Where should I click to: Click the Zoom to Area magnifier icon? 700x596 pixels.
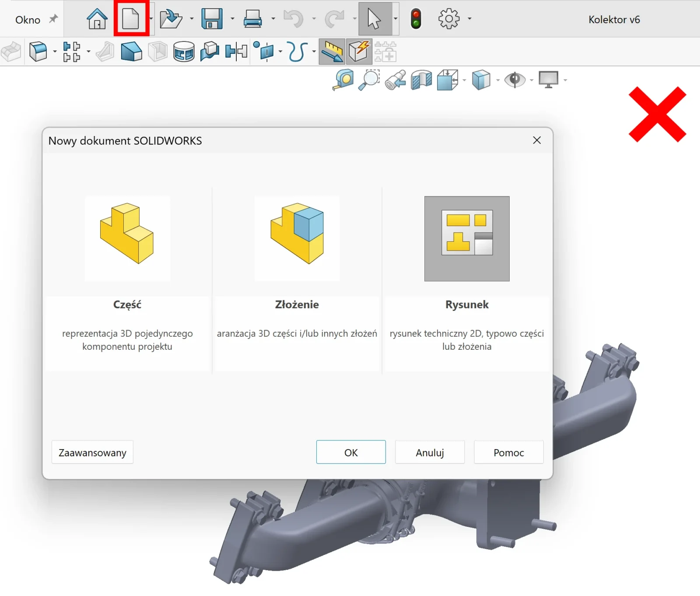(x=369, y=80)
